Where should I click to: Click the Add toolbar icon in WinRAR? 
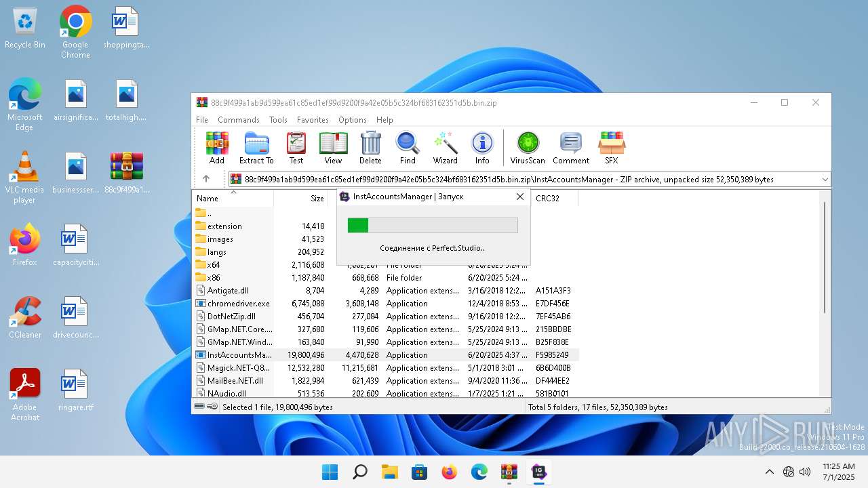217,148
